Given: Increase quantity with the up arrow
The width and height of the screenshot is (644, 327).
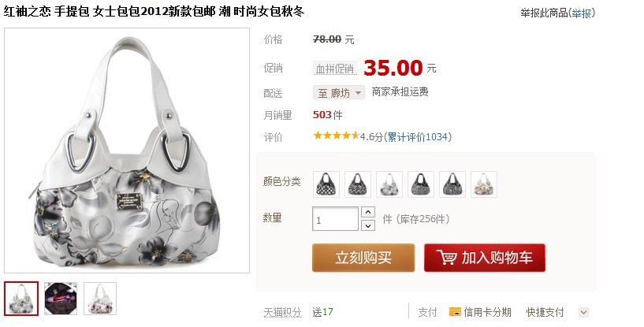Looking at the screenshot, I should 368,213.
